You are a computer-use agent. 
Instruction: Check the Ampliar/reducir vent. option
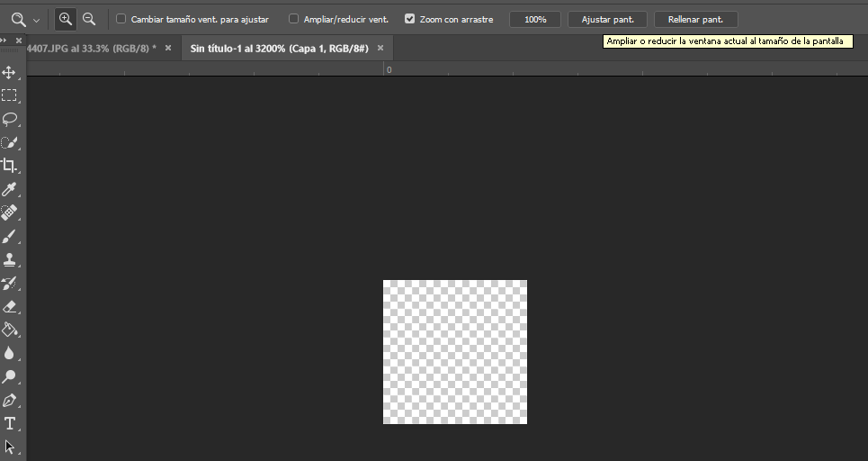point(293,19)
